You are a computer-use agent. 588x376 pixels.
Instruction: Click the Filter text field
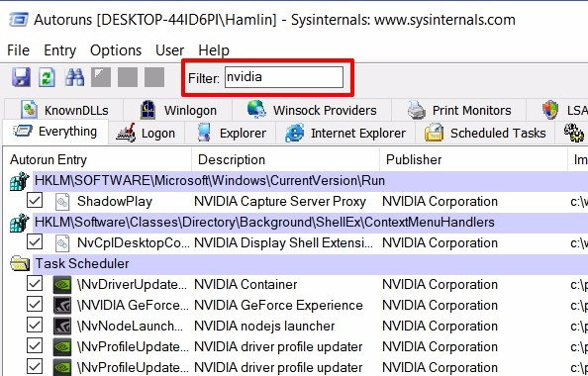[x=284, y=77]
